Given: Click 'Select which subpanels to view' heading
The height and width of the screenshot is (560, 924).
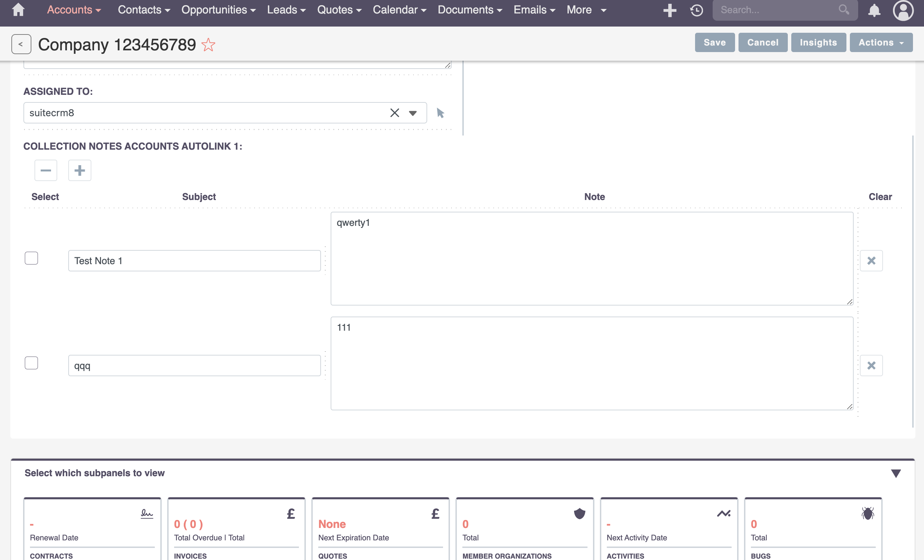Looking at the screenshot, I should 94,473.
